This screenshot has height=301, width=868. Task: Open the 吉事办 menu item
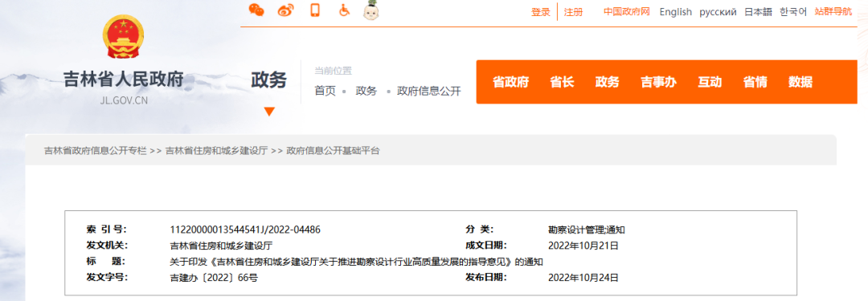click(x=659, y=82)
